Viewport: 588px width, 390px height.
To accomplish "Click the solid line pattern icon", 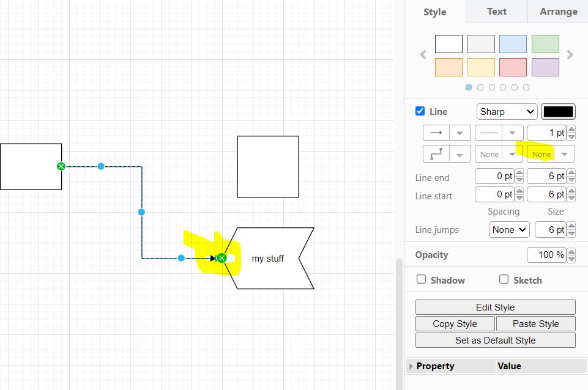I will tap(490, 132).
